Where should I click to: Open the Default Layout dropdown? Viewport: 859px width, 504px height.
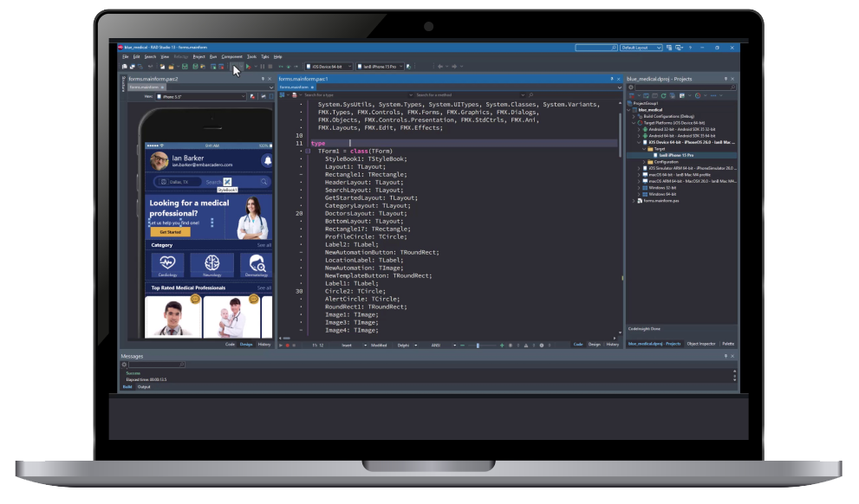coord(641,48)
